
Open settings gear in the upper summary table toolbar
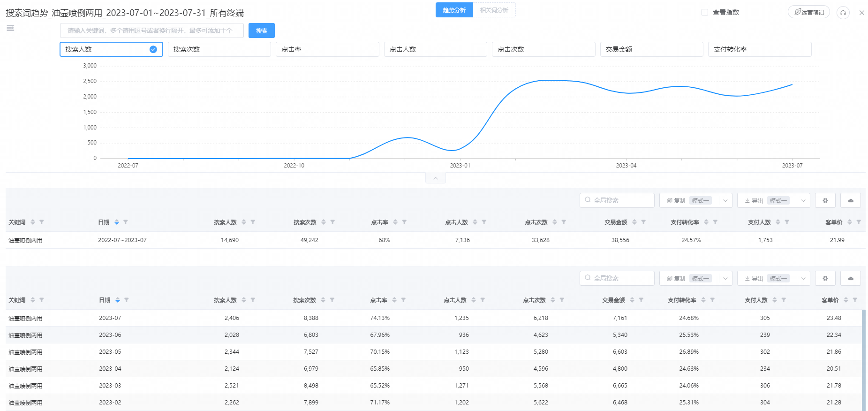click(825, 200)
